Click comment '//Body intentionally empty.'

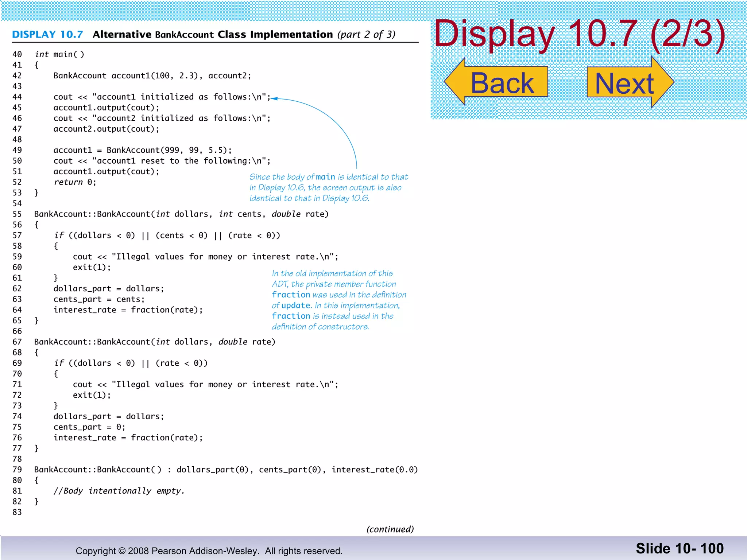coord(119,491)
